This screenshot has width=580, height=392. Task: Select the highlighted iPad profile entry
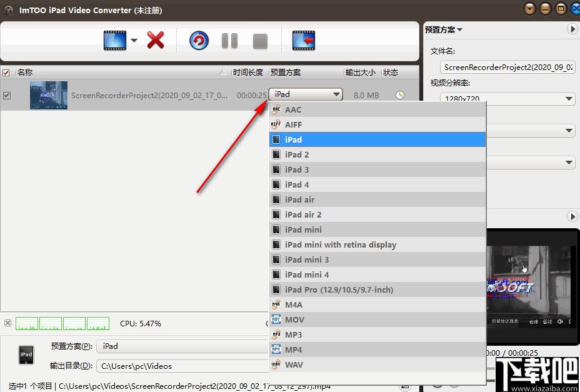[377, 139]
